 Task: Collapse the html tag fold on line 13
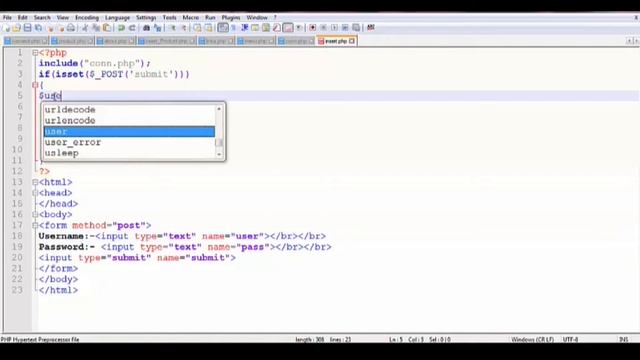pyautogui.click(x=35, y=182)
